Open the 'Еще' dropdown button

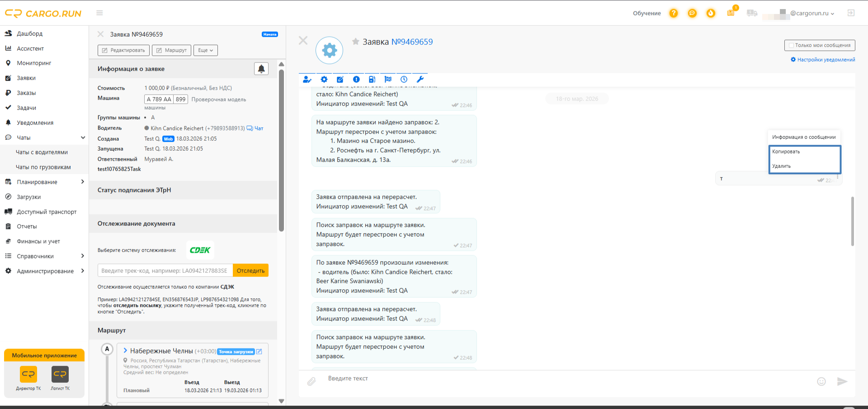pos(206,50)
